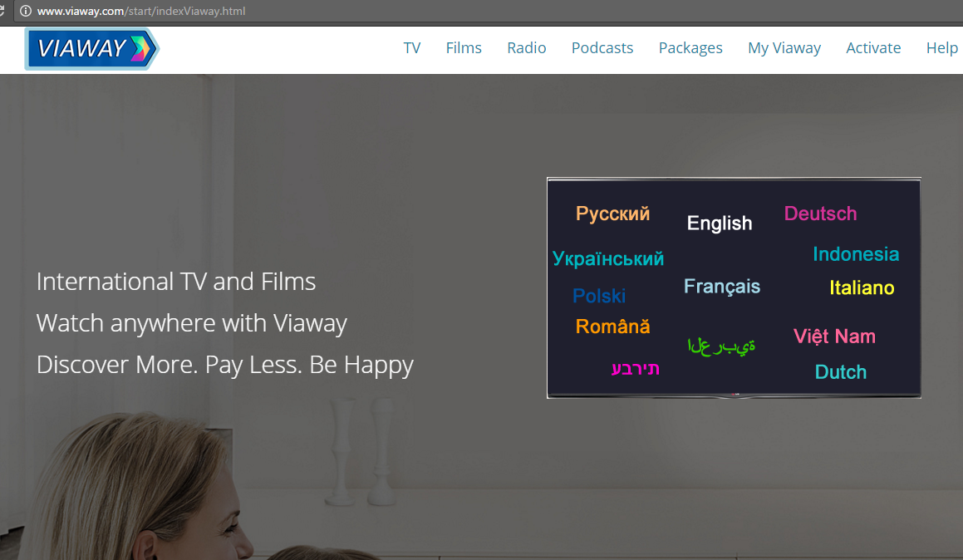
Task: Open the TV menu item
Action: pyautogui.click(x=412, y=48)
